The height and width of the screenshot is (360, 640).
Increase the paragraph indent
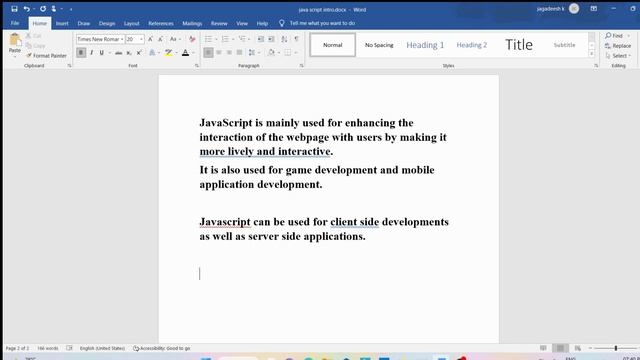pyautogui.click(x=271, y=39)
